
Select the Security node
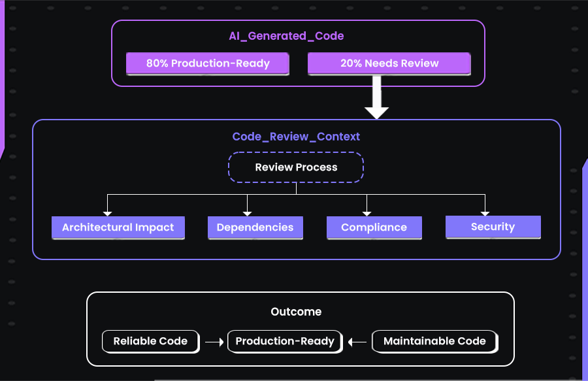493,227
